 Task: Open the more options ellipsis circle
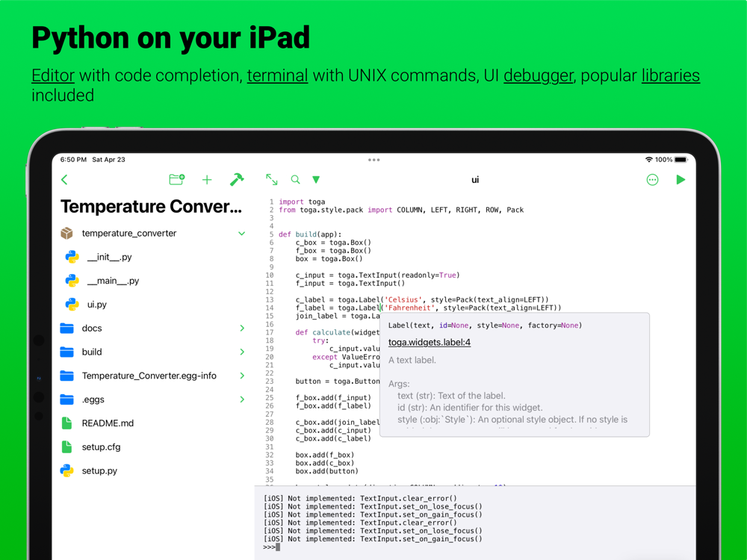(652, 179)
